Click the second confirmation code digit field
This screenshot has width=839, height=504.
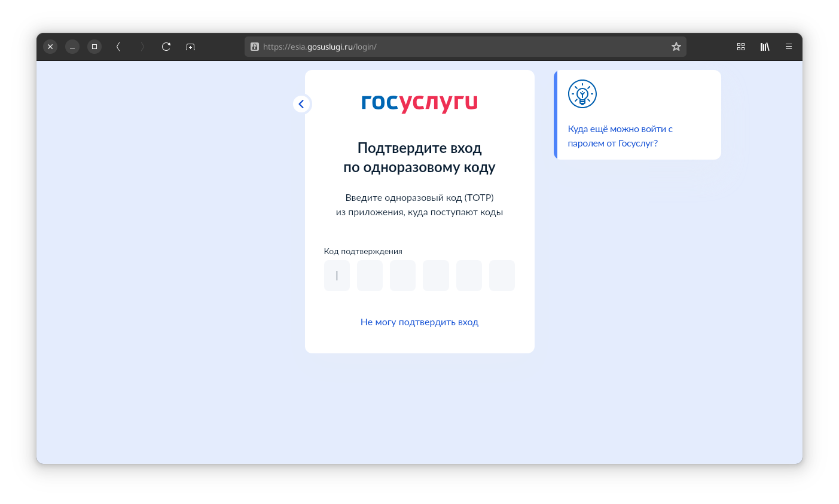click(370, 276)
